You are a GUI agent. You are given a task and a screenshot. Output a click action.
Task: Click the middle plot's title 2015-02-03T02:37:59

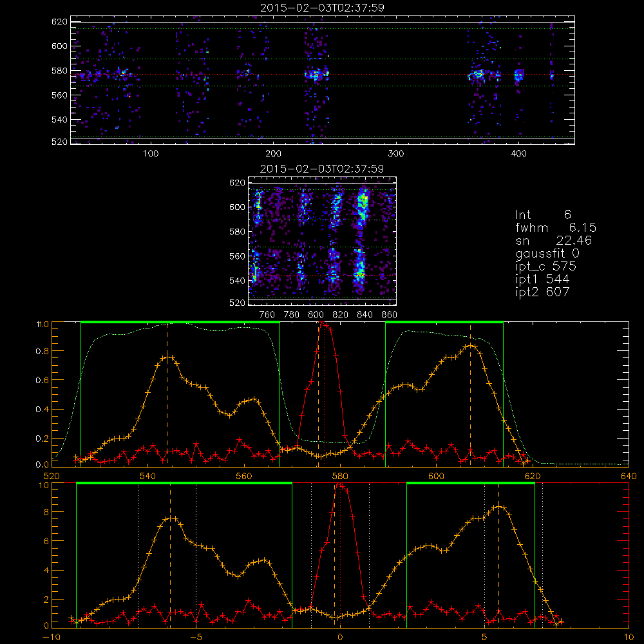click(322, 169)
